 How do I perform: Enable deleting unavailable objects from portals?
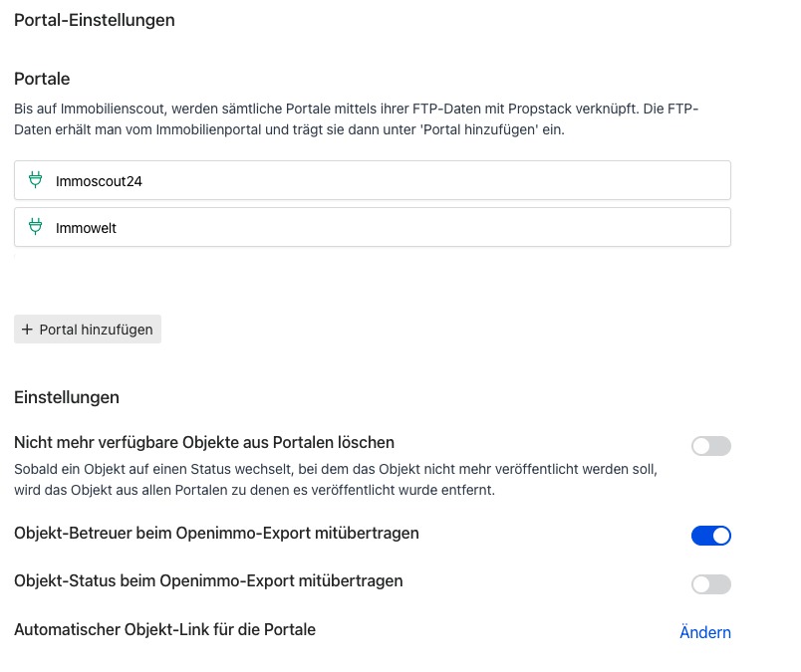pyautogui.click(x=710, y=446)
